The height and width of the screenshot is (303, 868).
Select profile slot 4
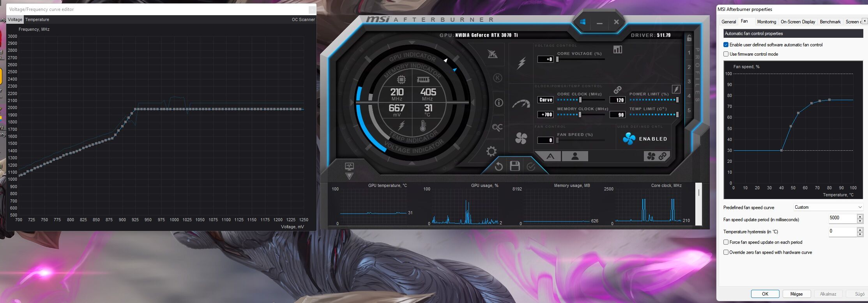pyautogui.click(x=689, y=96)
